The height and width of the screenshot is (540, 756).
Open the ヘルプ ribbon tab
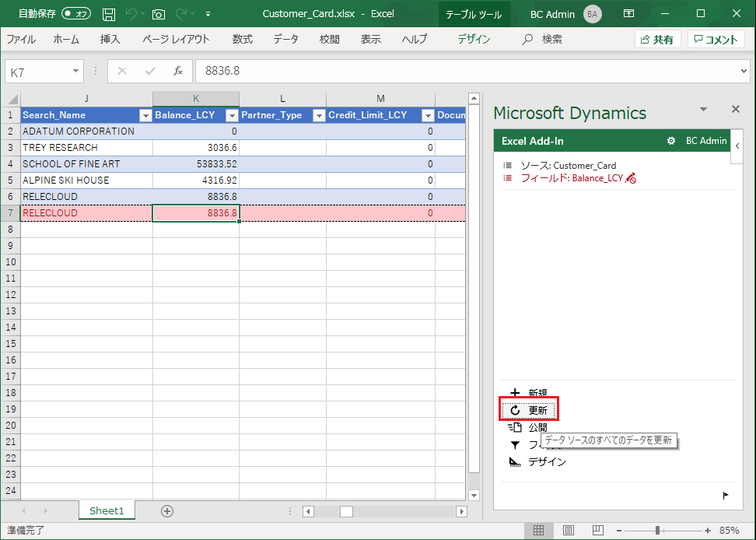coord(415,39)
